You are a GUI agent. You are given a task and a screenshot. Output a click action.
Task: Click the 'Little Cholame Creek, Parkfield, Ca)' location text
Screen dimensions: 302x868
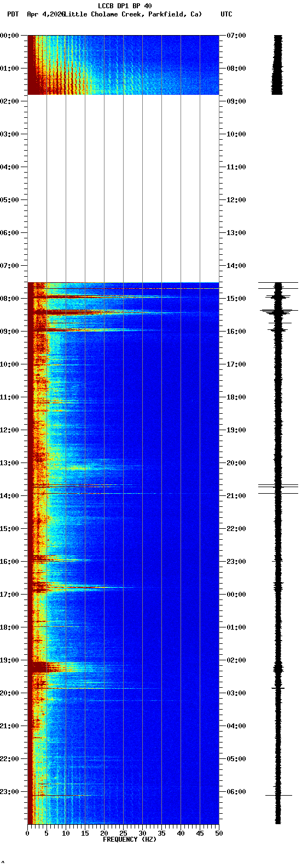[133, 14]
